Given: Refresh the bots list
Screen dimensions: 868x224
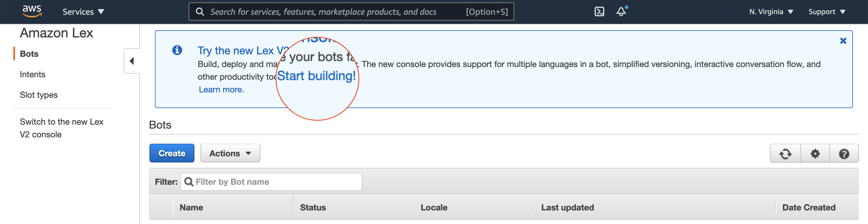Looking at the screenshot, I should [785, 153].
